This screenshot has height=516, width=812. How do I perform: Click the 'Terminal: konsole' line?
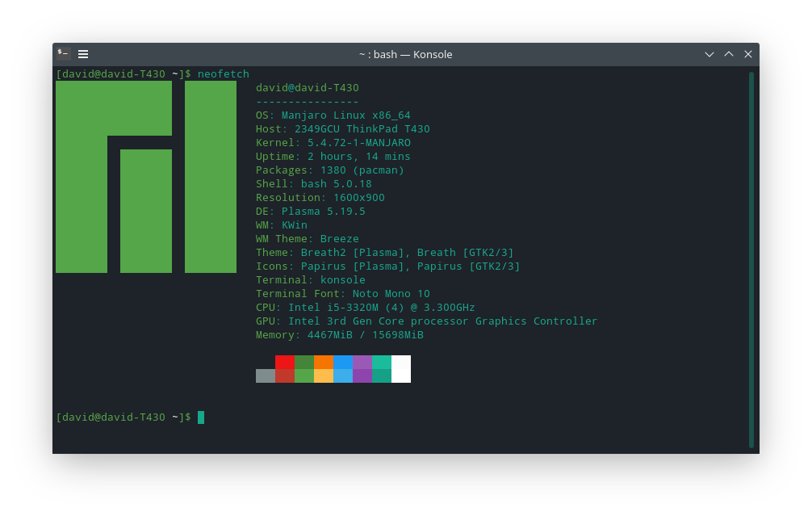[311, 279]
